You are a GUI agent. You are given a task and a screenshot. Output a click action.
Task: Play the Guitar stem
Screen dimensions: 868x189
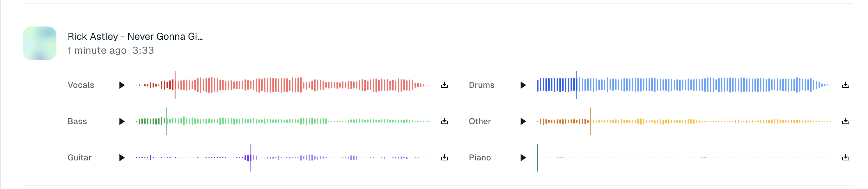(122, 158)
